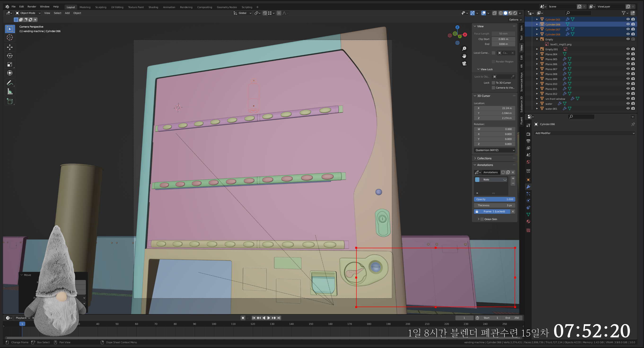Toggle camera view icon in viewport
This screenshot has width=644, height=348.
[x=464, y=63]
